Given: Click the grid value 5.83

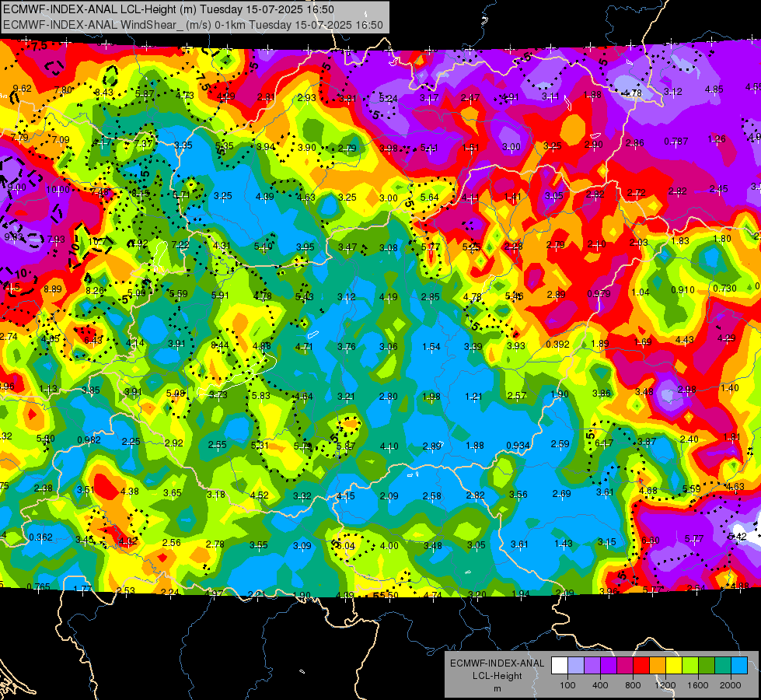Looking at the screenshot, I should (x=261, y=396).
